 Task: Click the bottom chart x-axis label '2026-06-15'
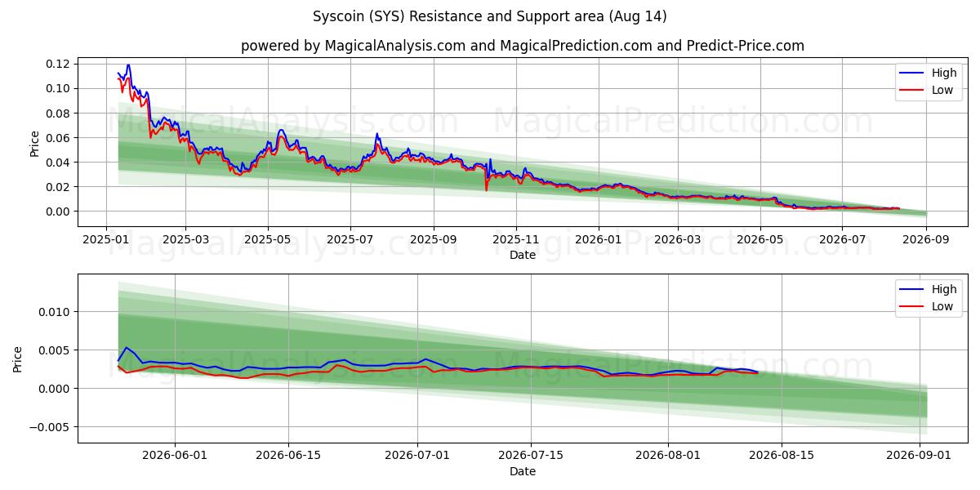(288, 457)
